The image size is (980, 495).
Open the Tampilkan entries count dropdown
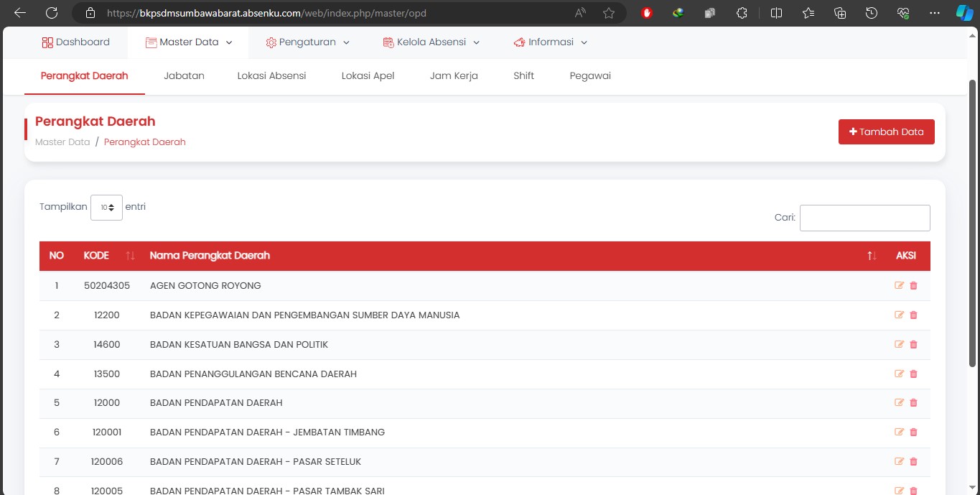coord(106,208)
